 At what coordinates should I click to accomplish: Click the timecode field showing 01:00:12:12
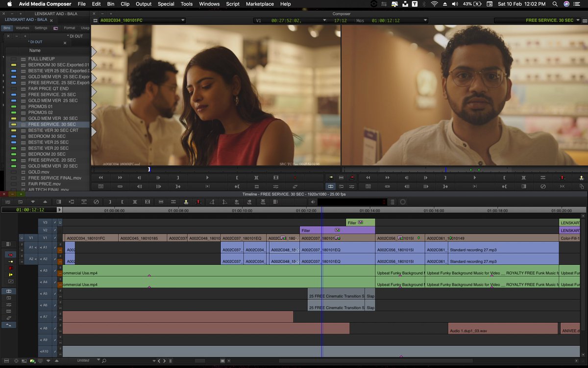[30, 209]
